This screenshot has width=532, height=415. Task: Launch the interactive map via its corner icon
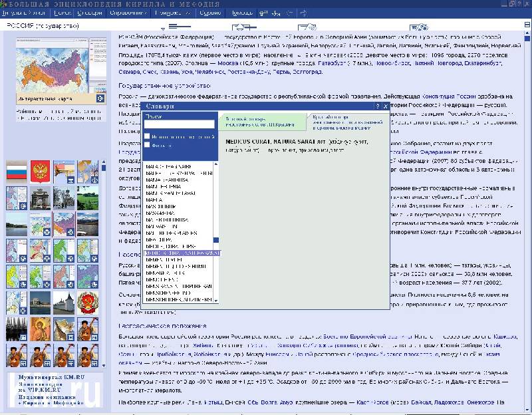point(100,98)
